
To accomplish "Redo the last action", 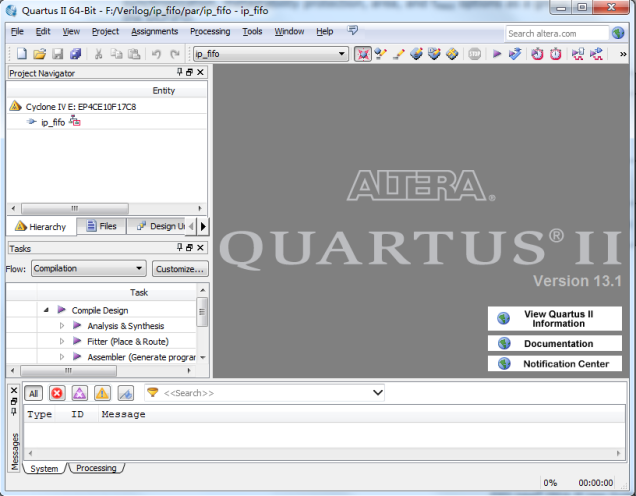I will [175, 54].
